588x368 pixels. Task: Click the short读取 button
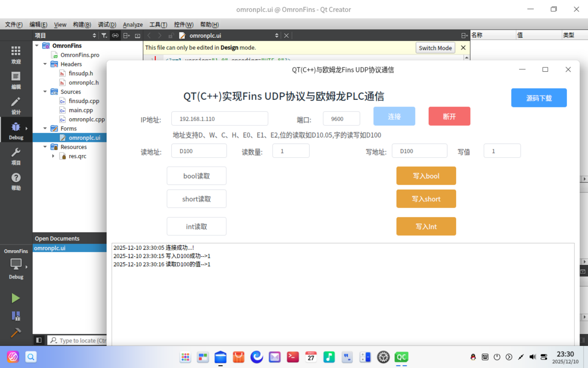coord(196,199)
